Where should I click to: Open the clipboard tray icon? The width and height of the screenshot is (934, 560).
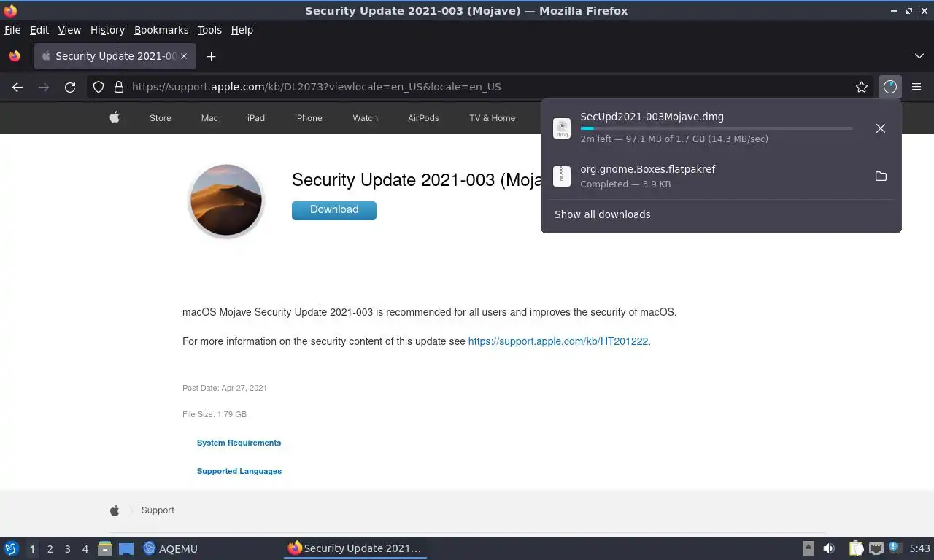(856, 548)
